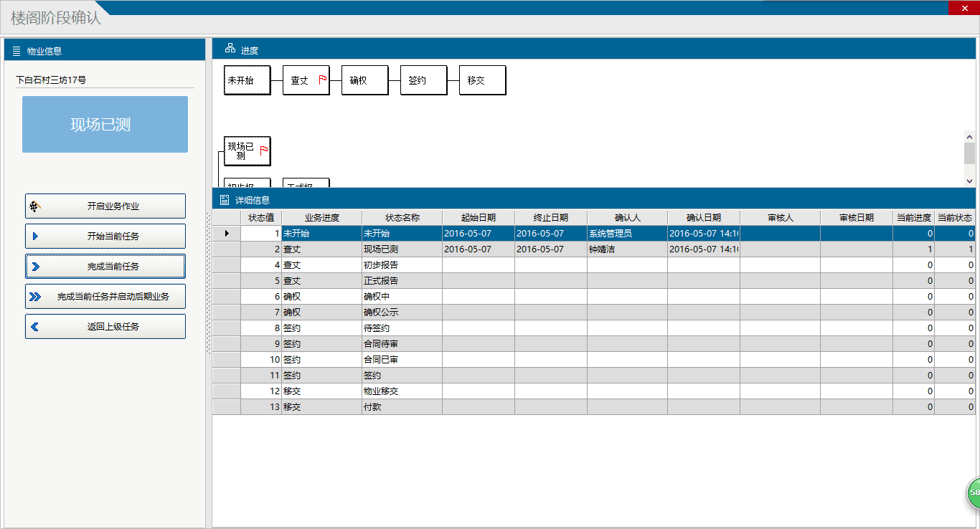
Task: Click the 进度 panel hierarchy icon
Action: tap(230, 49)
